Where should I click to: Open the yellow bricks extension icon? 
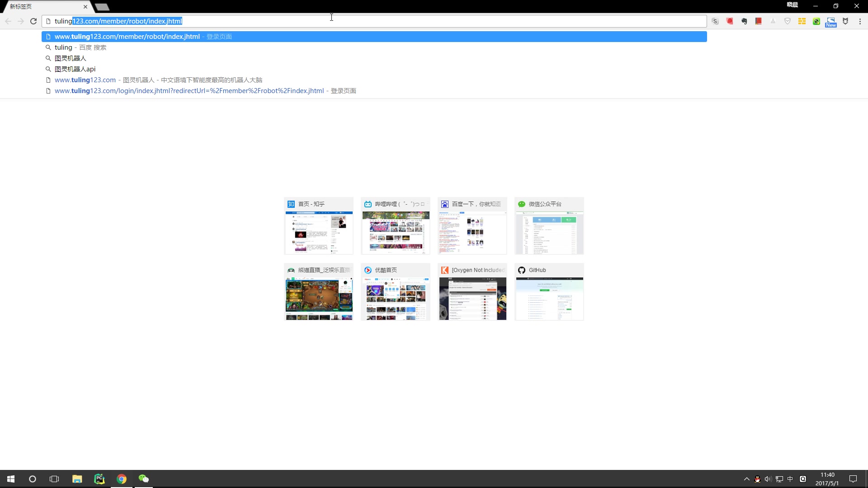coord(802,21)
